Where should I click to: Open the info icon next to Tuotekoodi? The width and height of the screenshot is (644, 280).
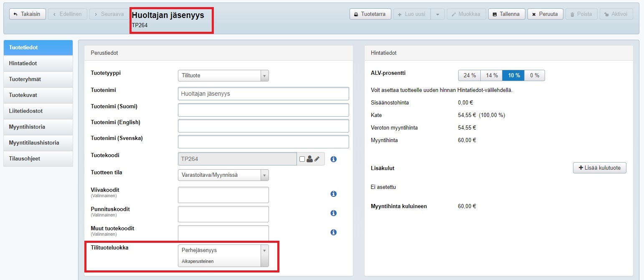pyautogui.click(x=333, y=159)
